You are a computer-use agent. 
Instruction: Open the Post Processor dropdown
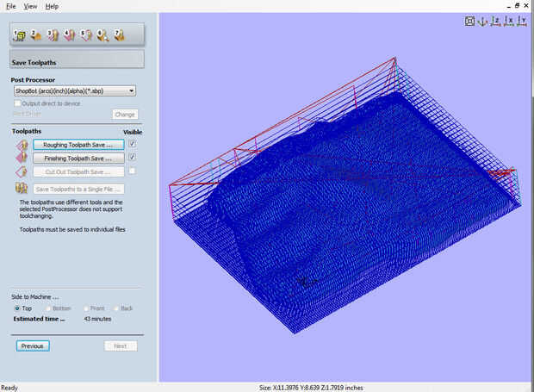coord(75,91)
